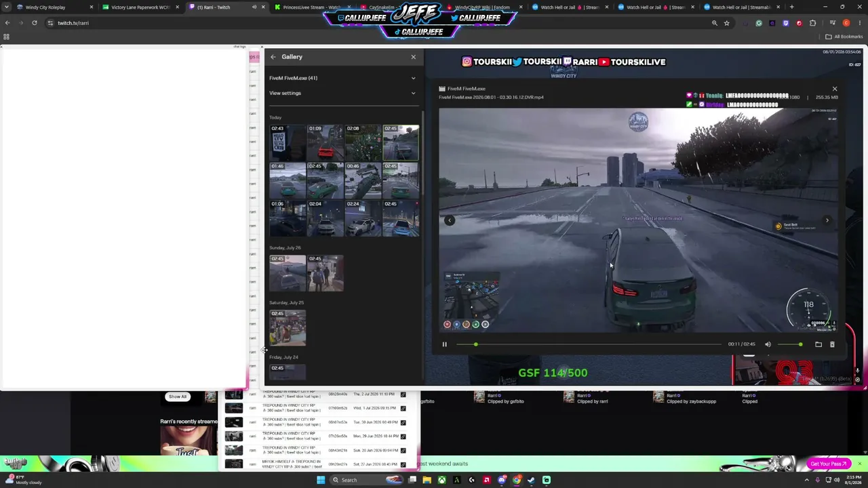Open the Saturday, July 25 clip thumbnail
The image size is (868, 488).
[288, 327]
